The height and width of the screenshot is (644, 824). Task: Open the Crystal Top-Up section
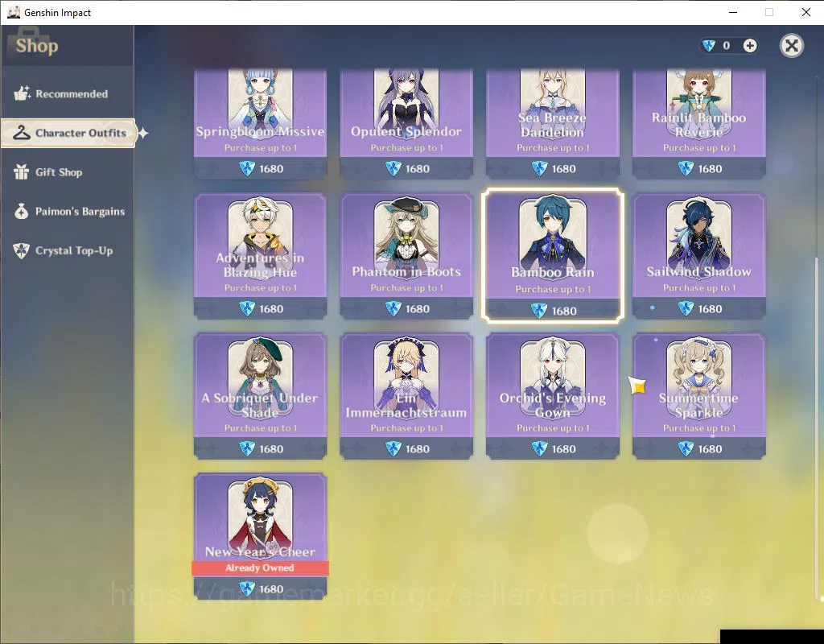68,251
